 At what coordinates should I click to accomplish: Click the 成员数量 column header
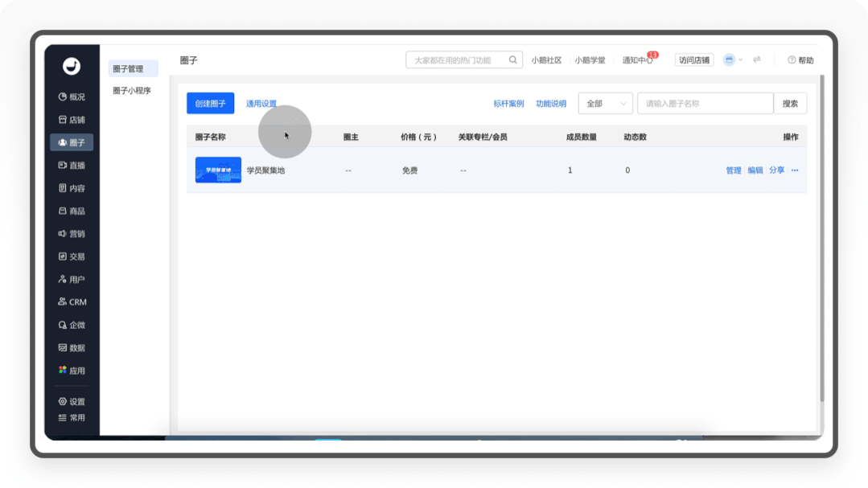tap(582, 137)
